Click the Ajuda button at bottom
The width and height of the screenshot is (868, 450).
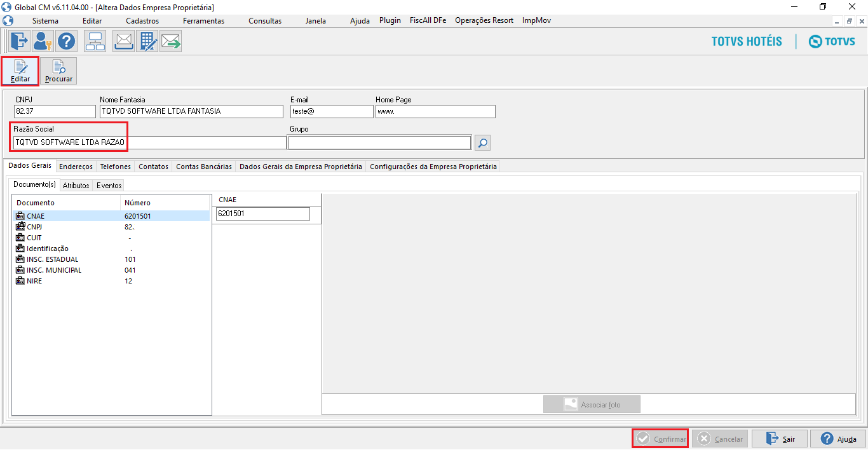coord(838,439)
